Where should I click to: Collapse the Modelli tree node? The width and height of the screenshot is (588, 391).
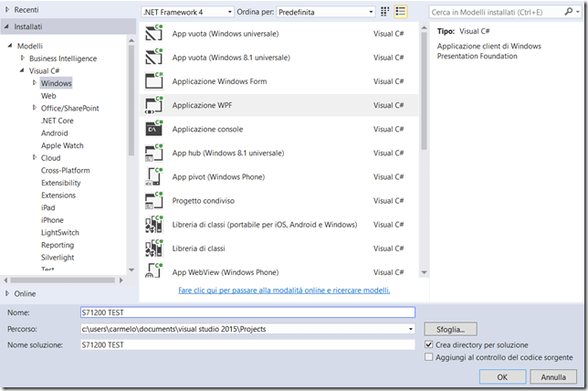click(10, 46)
